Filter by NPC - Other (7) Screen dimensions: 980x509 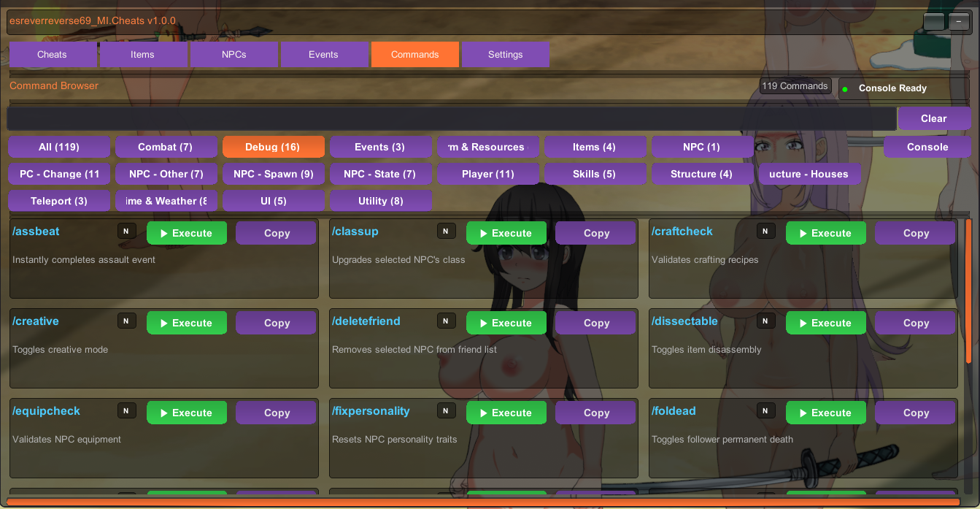click(x=166, y=174)
